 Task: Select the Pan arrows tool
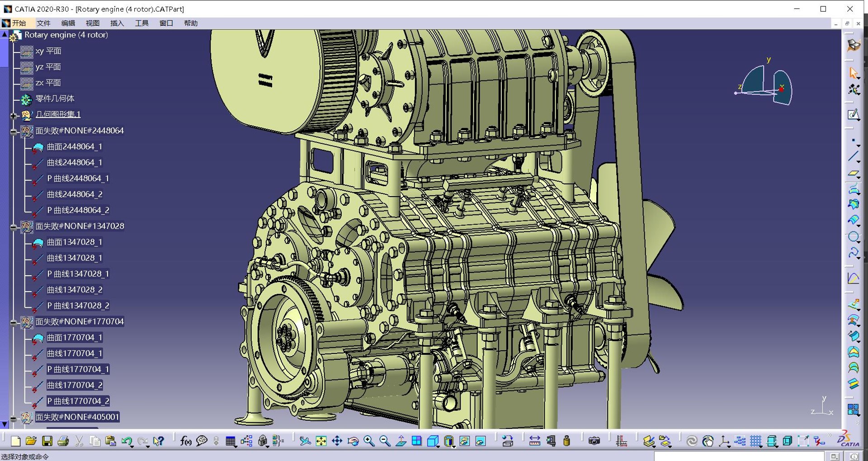[x=337, y=441]
